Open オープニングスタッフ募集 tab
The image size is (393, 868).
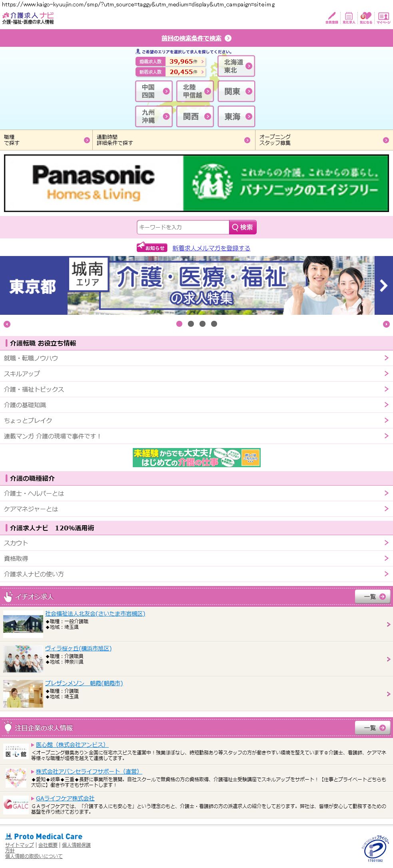pyautogui.click(x=324, y=140)
